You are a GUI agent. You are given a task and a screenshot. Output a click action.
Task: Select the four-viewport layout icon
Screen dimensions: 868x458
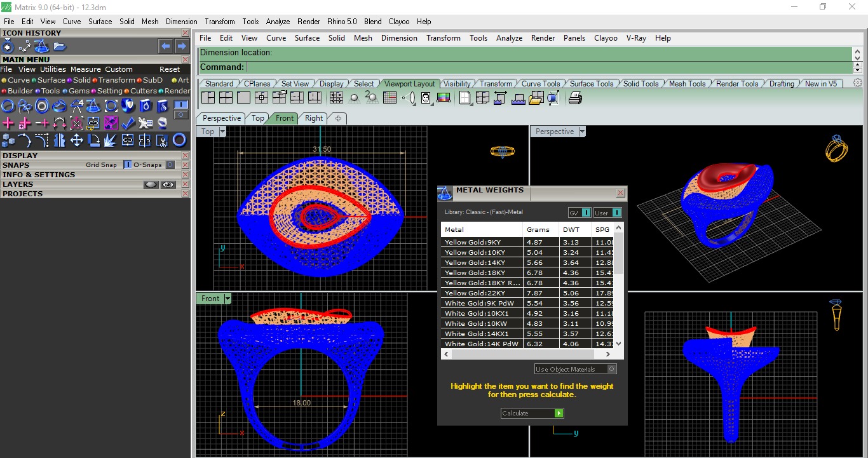(226, 98)
